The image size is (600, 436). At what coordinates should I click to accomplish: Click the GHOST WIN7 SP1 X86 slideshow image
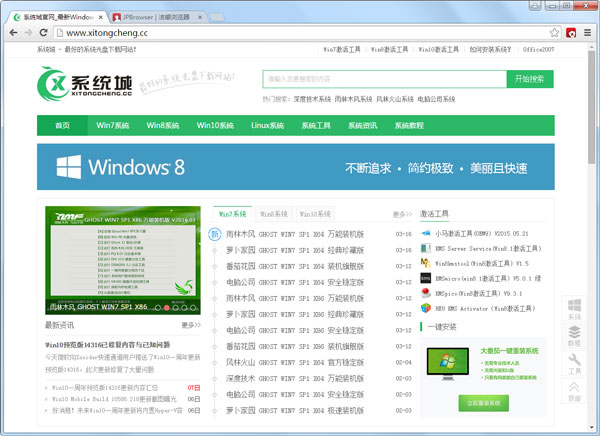click(123, 260)
